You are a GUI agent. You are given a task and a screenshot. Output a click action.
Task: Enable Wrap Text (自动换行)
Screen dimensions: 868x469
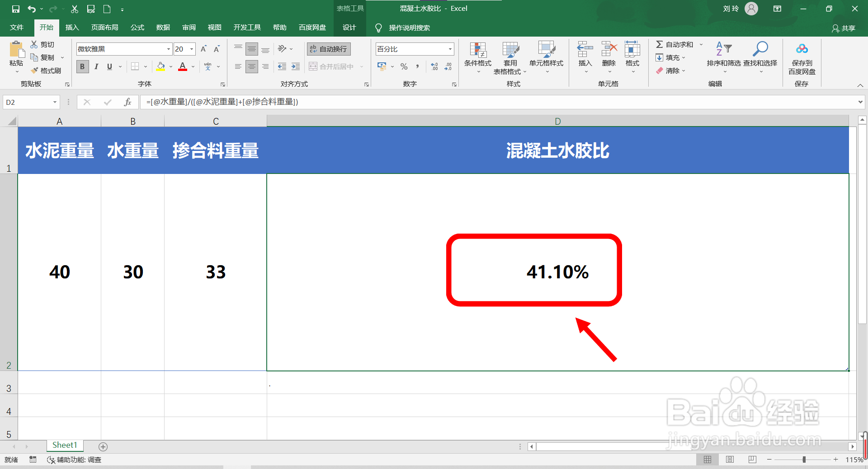pos(328,48)
